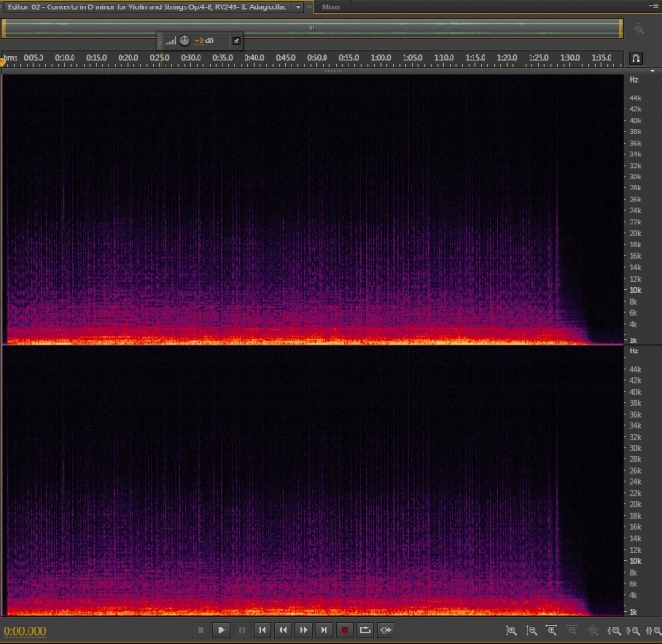Toggle Loop Playback button

tap(365, 630)
